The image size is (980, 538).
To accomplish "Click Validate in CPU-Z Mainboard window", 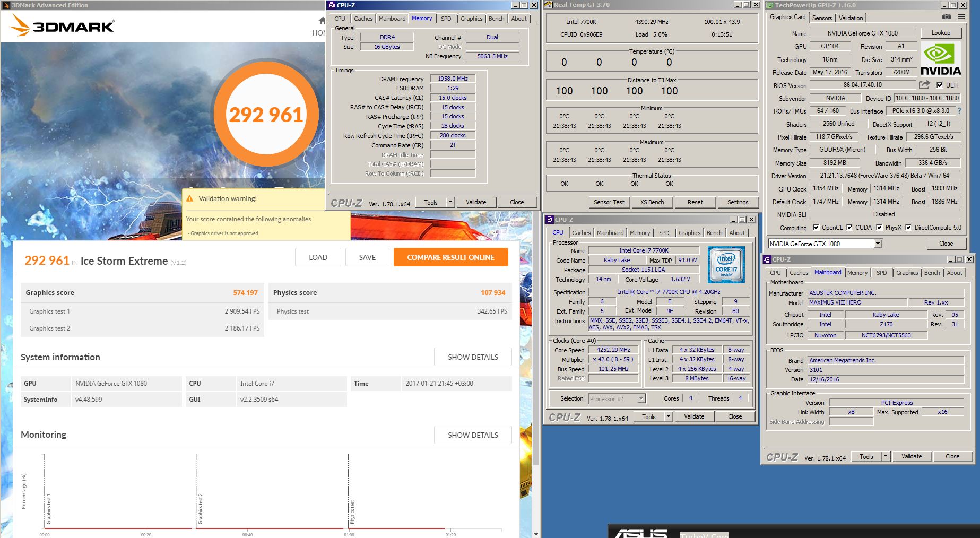I will (912, 456).
